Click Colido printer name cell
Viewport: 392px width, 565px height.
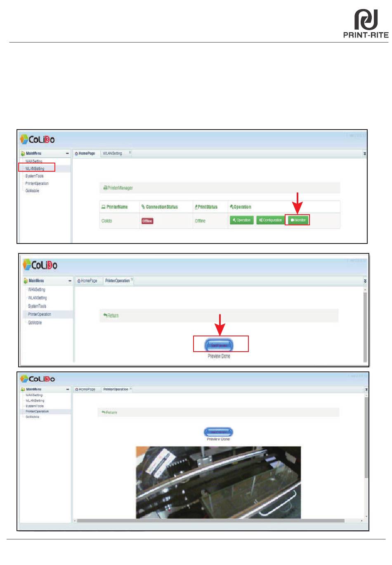click(107, 221)
